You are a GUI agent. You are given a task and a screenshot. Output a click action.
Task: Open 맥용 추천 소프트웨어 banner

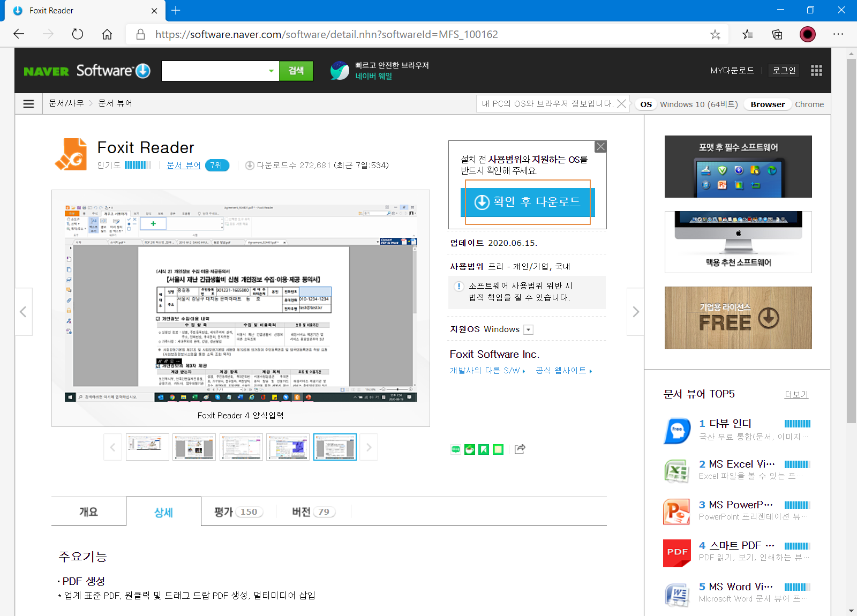738,242
